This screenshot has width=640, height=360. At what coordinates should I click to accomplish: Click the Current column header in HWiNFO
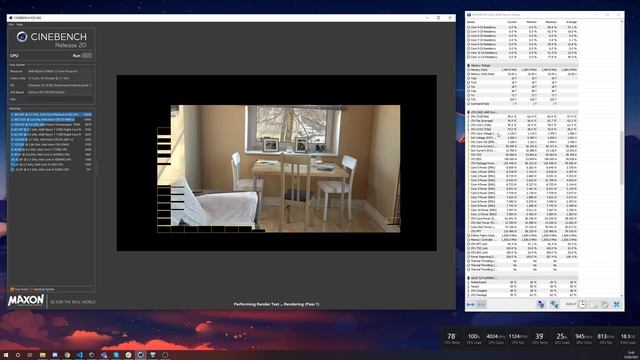pos(512,22)
